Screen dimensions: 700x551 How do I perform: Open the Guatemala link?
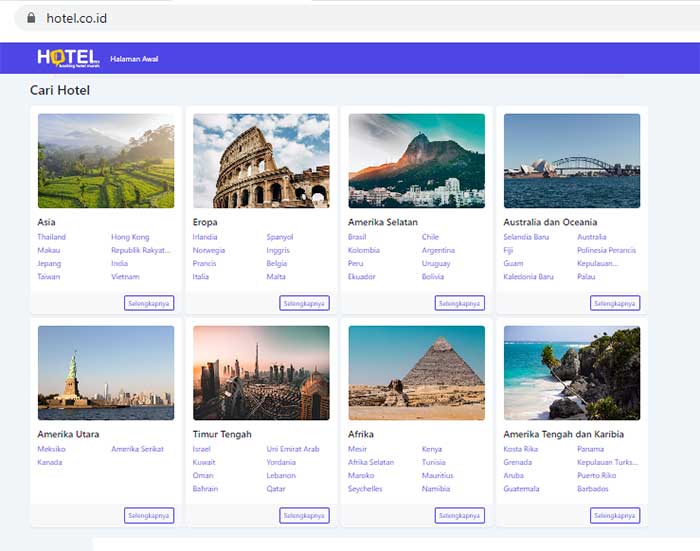click(x=521, y=488)
